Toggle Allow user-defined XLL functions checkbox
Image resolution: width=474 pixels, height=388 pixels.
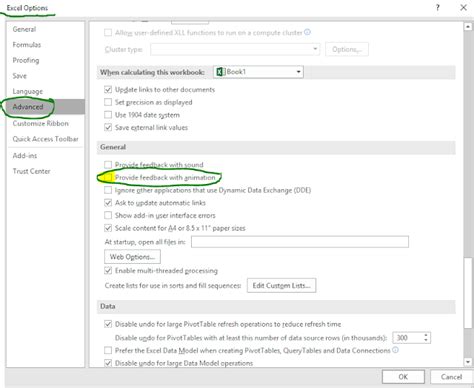click(108, 33)
